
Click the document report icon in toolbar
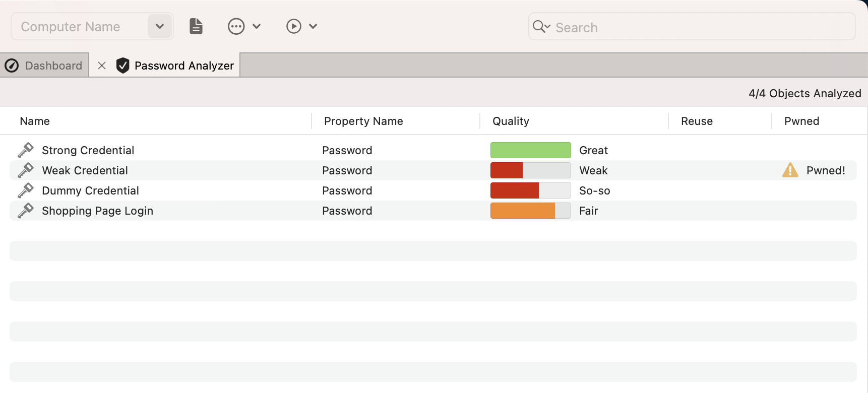click(x=196, y=26)
